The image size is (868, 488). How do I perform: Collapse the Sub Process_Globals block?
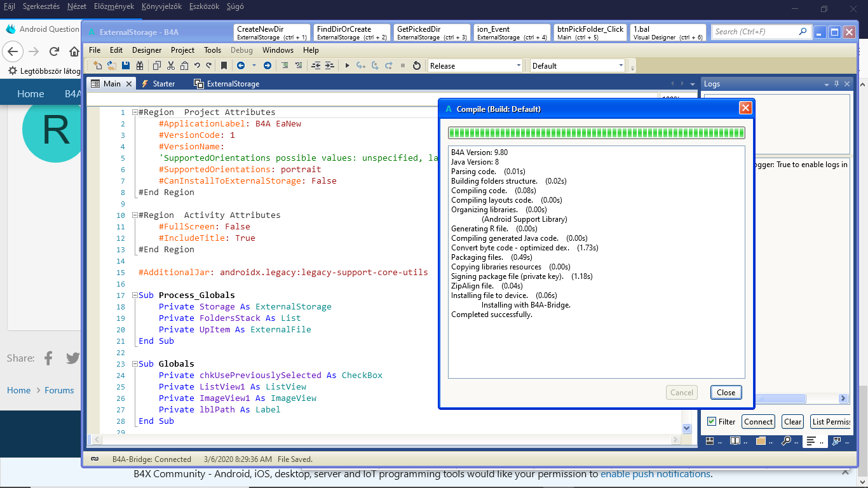coord(135,295)
